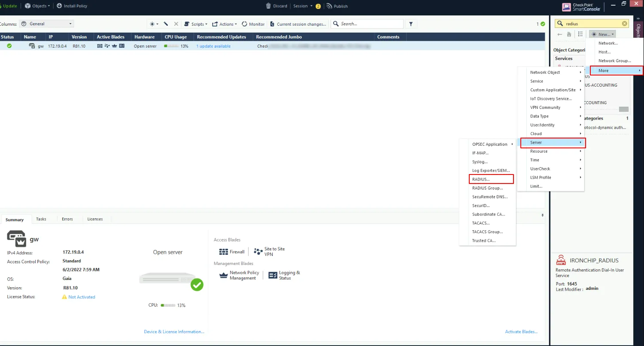Discard the current session changes
This screenshot has width=644, height=346.
[276, 6]
